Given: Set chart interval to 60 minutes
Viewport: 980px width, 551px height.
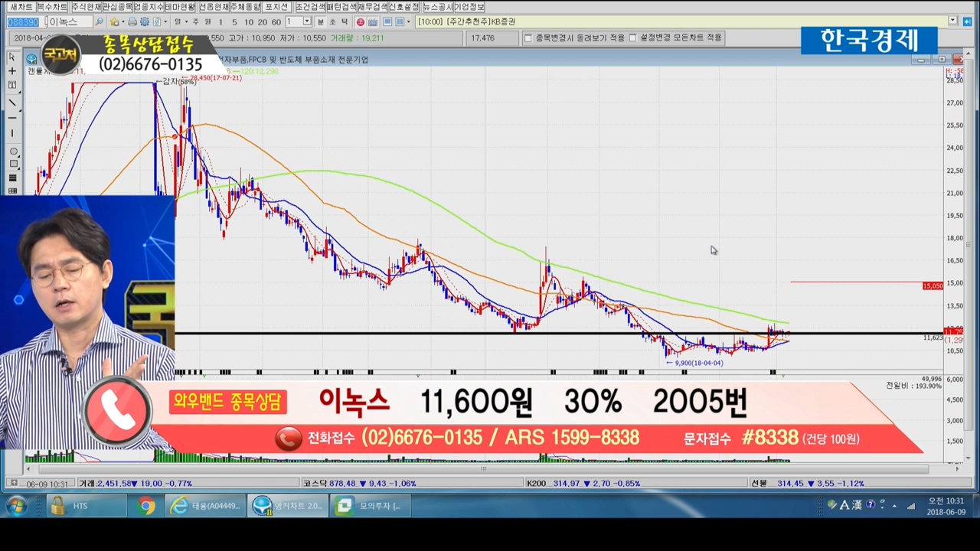Looking at the screenshot, I should tap(276, 22).
